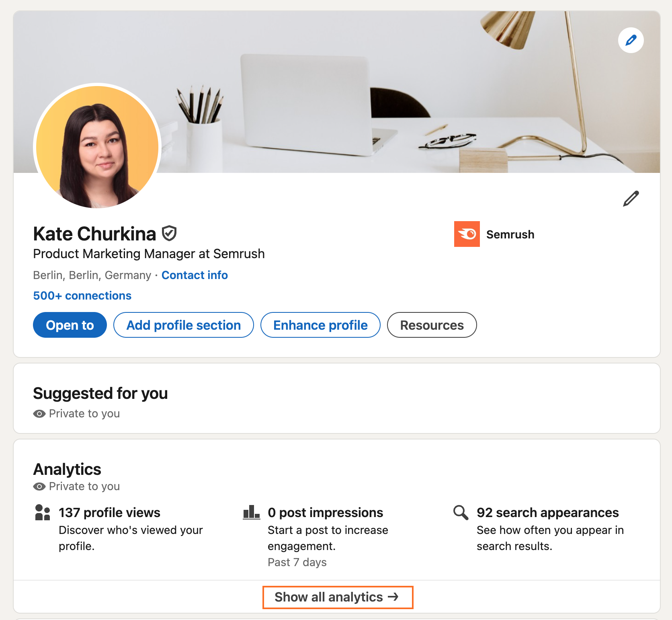The height and width of the screenshot is (620, 672).
Task: Click the Semrush company name
Action: [510, 234]
